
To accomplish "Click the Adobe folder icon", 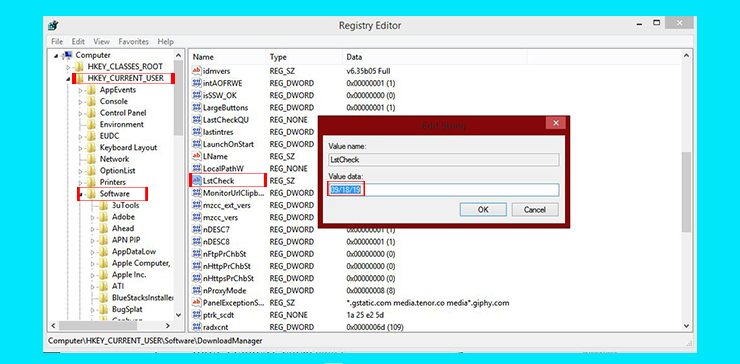I will click(x=104, y=217).
